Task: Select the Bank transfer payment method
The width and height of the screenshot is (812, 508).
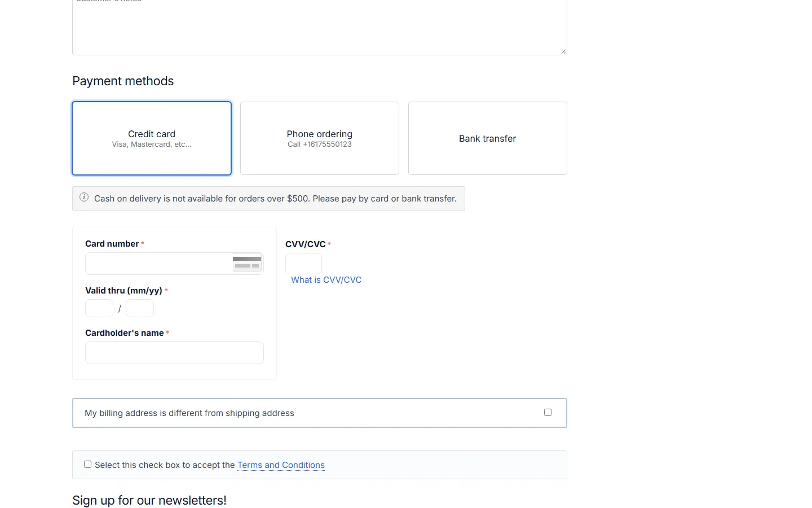Action: 488,138
